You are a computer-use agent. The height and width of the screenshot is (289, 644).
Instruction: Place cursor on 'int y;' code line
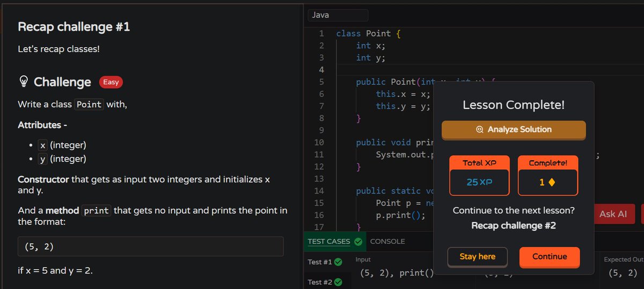370,57
